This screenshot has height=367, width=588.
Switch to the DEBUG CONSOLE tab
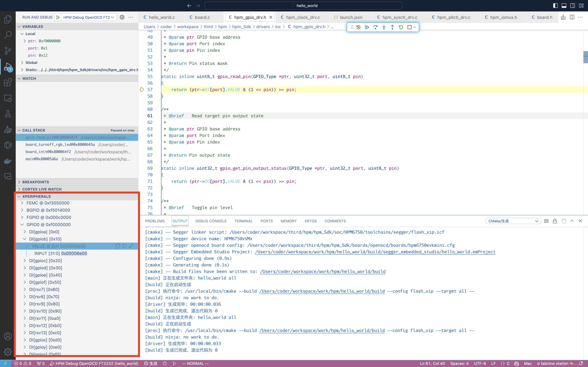click(x=211, y=221)
